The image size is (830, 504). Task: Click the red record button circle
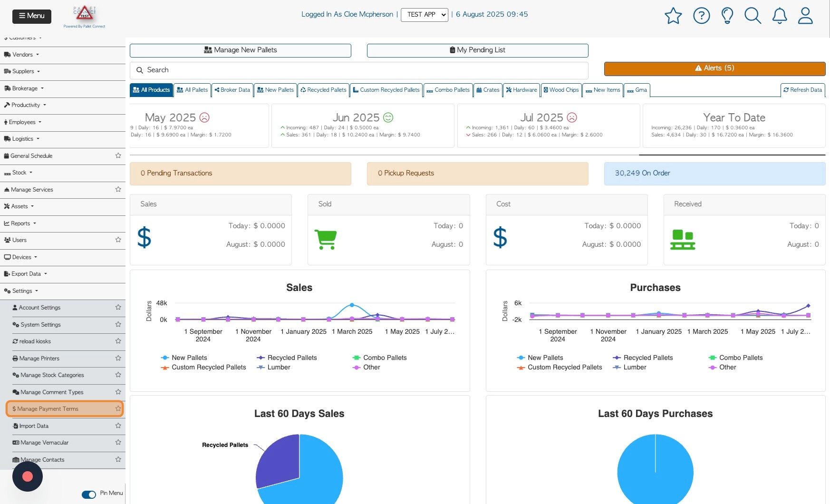point(28,476)
